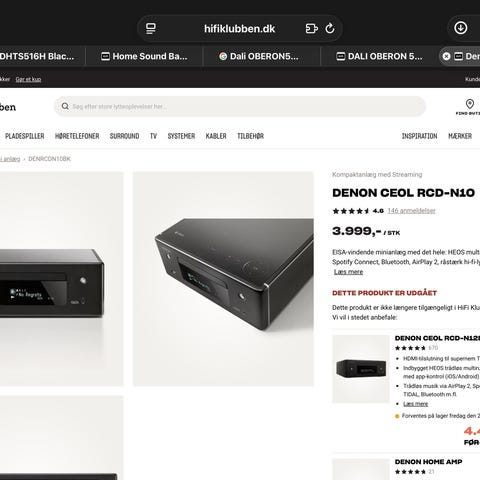Switch to the Home Sound Ba... tab

coord(144,56)
